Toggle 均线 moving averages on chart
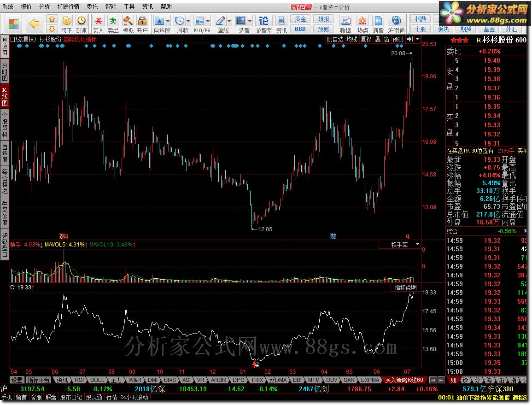The height and width of the screenshot is (405, 532). click(352, 39)
